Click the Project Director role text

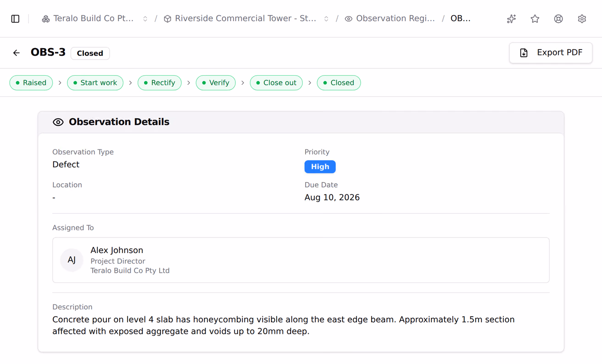[x=118, y=261]
